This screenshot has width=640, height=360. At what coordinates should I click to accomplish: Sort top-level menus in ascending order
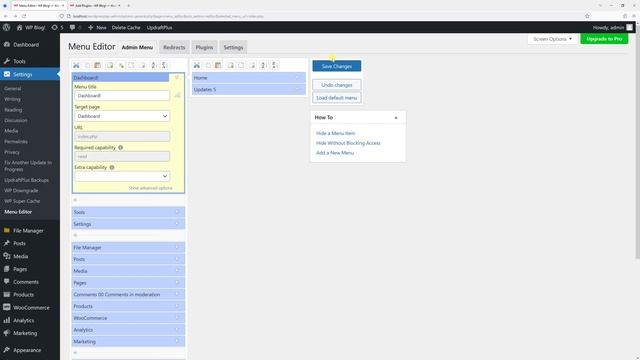[154, 65]
